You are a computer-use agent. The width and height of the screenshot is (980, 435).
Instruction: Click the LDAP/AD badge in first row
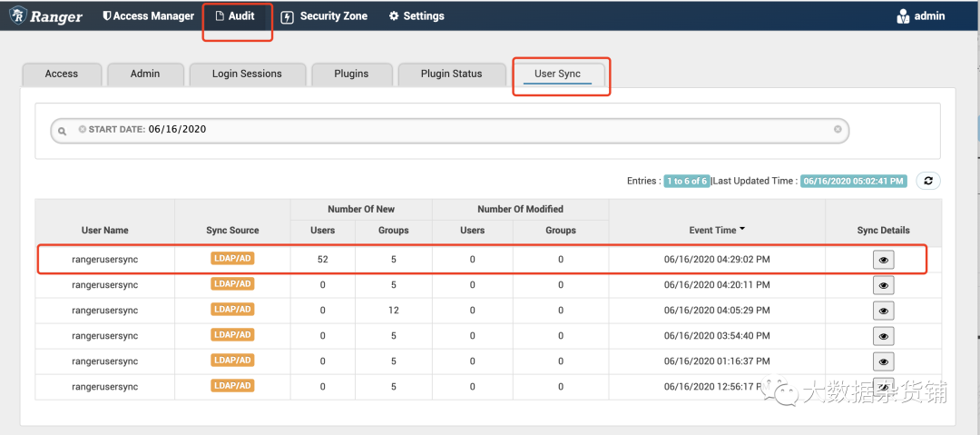[232, 259]
